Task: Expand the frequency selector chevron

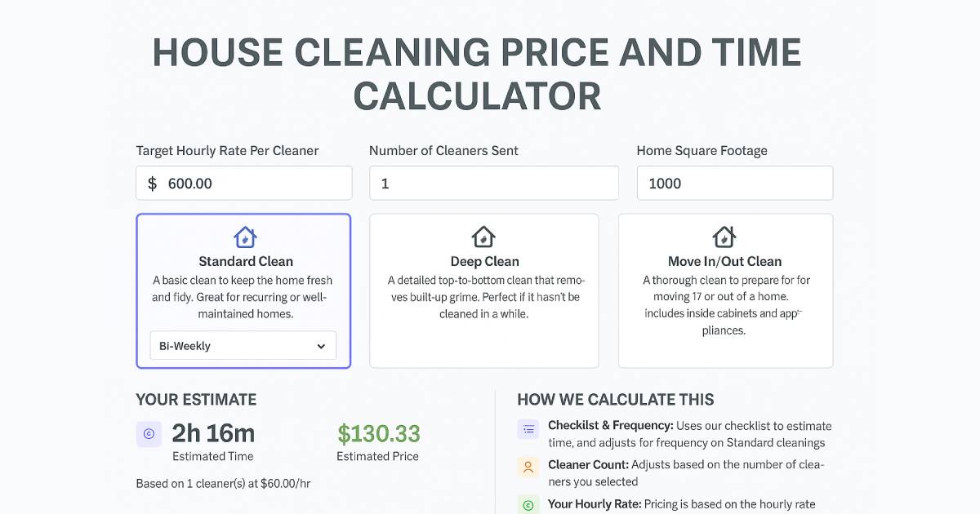Action: click(x=321, y=345)
